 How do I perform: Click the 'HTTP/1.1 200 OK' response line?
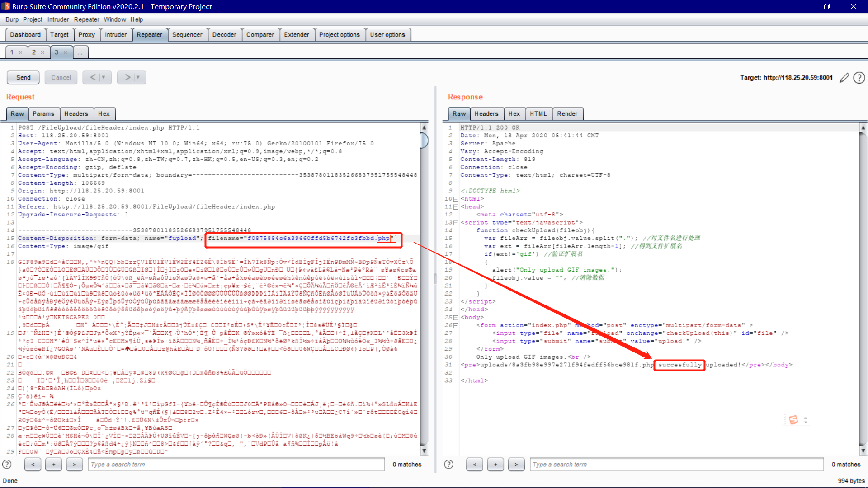coord(490,128)
